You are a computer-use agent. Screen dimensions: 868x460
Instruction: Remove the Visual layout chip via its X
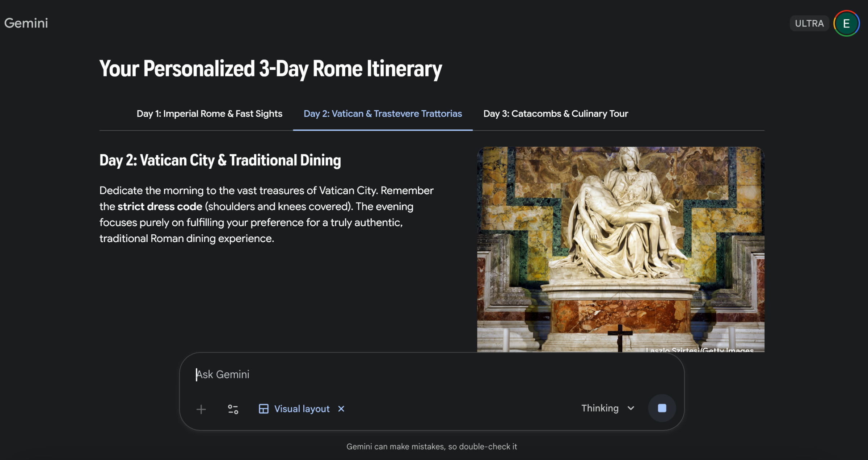[x=341, y=409]
